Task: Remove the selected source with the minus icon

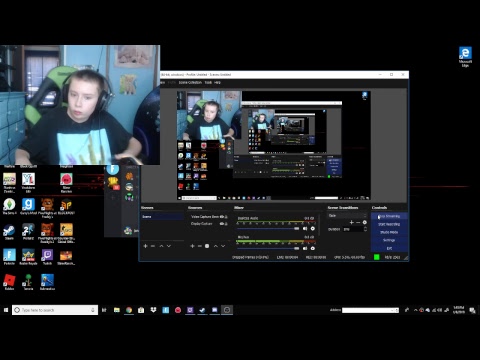Action: [199, 246]
